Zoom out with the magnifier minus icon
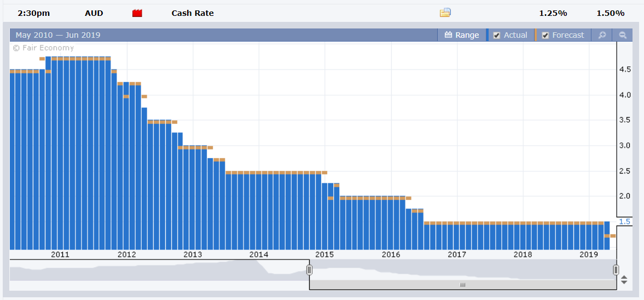This screenshot has width=644, height=300. point(622,35)
